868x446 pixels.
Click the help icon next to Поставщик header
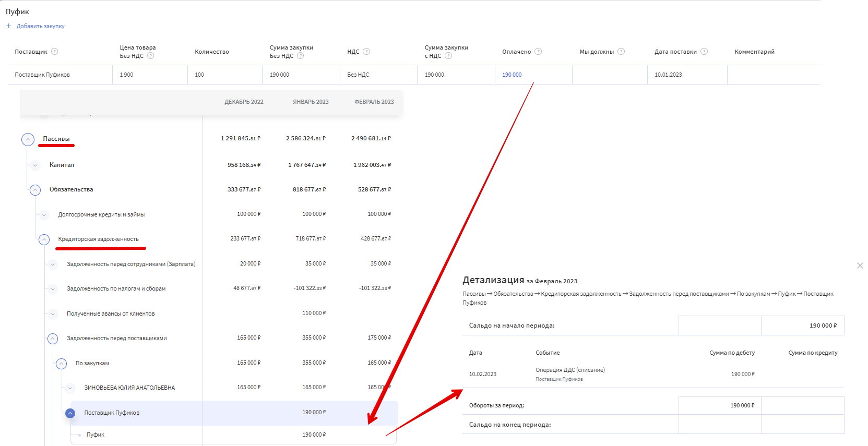pos(55,52)
